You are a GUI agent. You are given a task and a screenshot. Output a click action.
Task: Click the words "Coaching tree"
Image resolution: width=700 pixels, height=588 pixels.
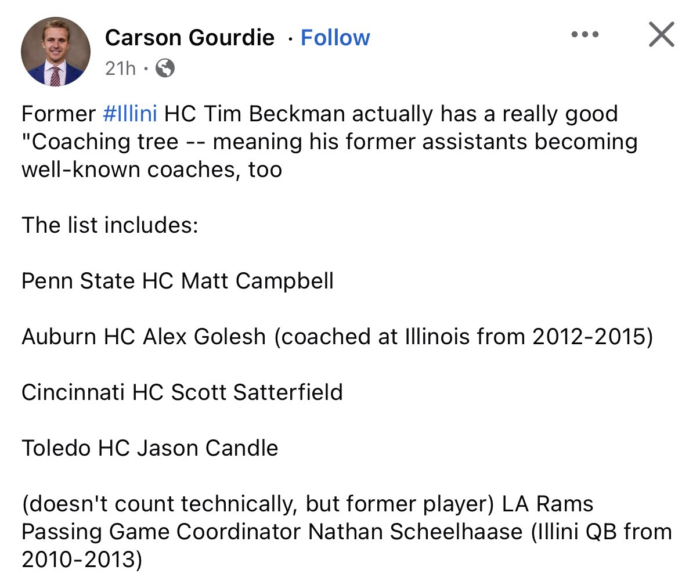tap(105, 141)
